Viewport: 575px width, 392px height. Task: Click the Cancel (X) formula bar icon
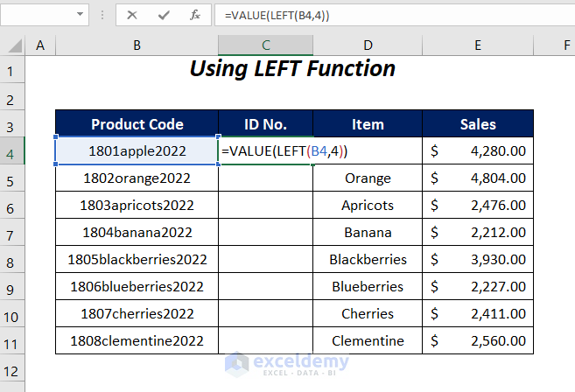[132, 15]
